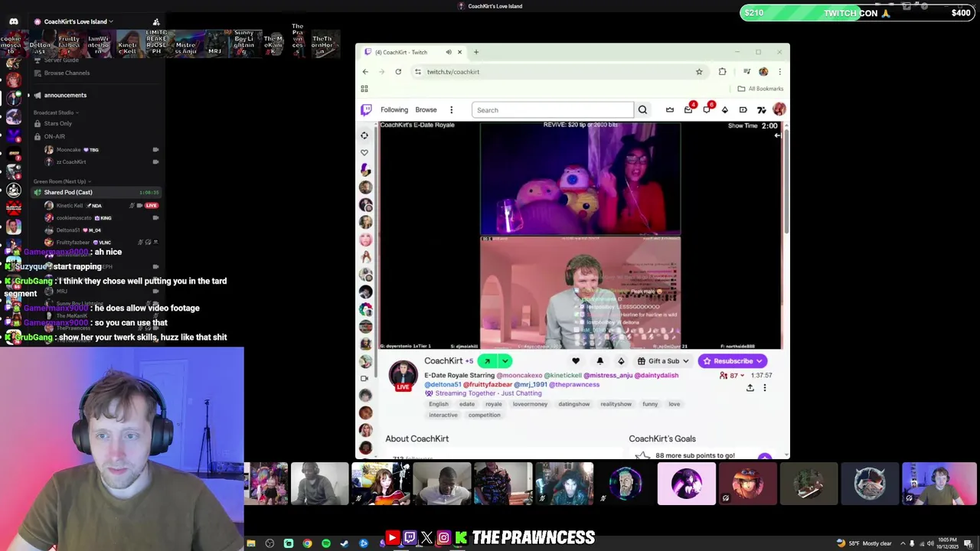Select the realityshow tag
The height and width of the screenshot is (551, 980).
coord(616,404)
